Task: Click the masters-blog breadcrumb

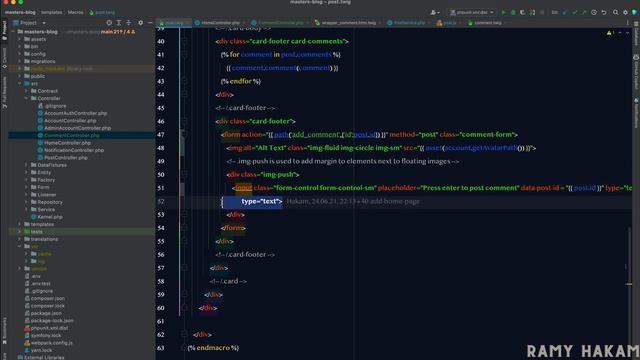Action: coord(20,13)
